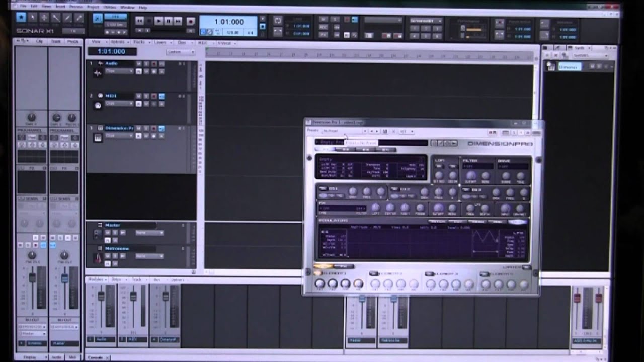644x362 pixels.
Task: Arm the Audio track for recording
Action: (154, 64)
